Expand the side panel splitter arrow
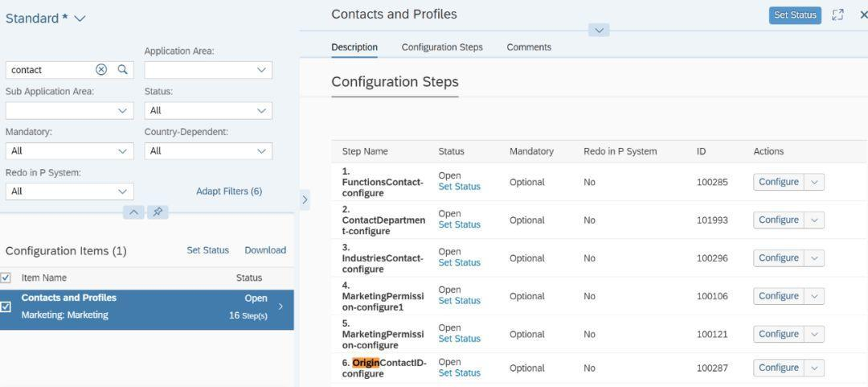The height and width of the screenshot is (387, 868). pyautogui.click(x=305, y=200)
